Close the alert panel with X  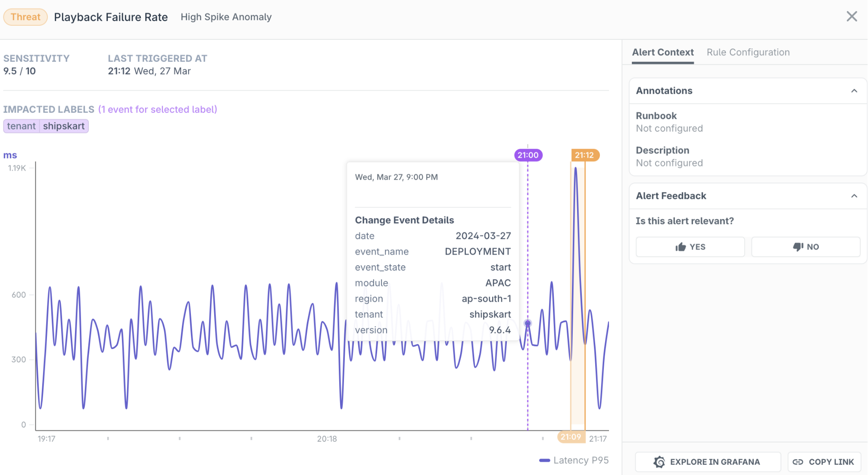tap(852, 16)
